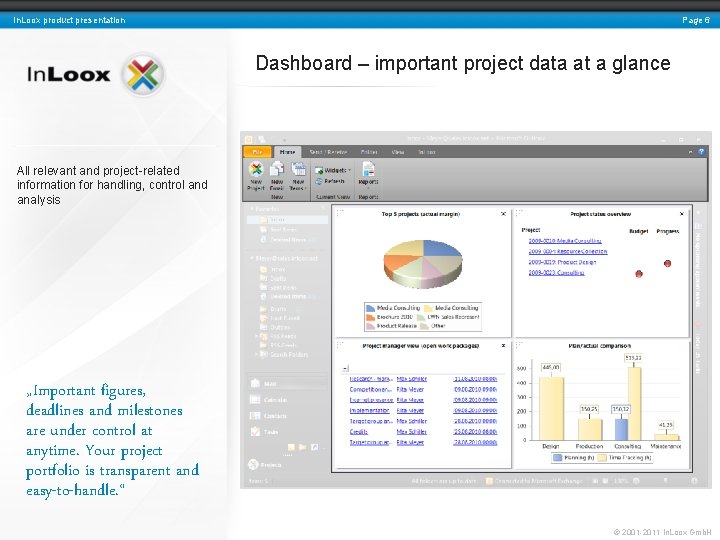The width and height of the screenshot is (720, 540).
Task: Switch to the Send / Receive tab
Action: (328, 152)
